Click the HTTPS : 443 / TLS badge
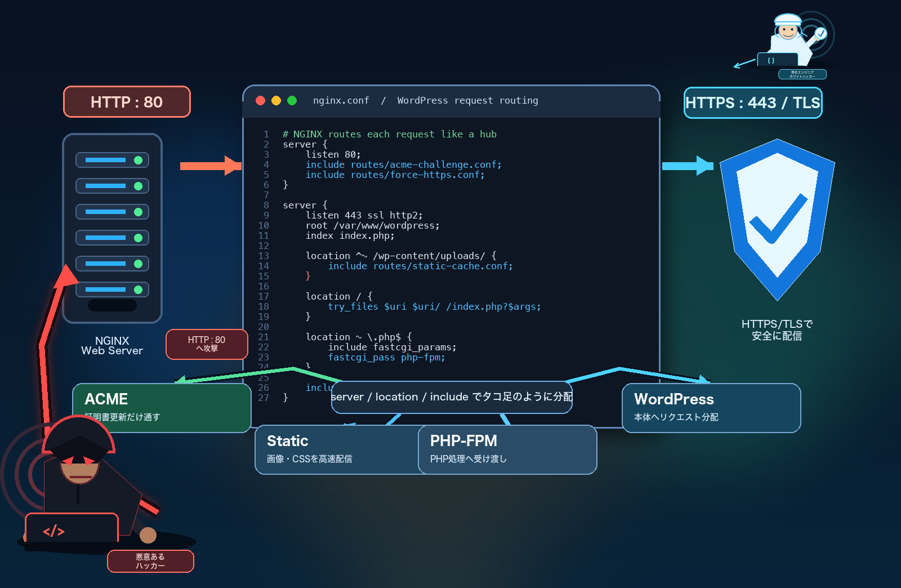This screenshot has height=588, width=901. point(753,103)
